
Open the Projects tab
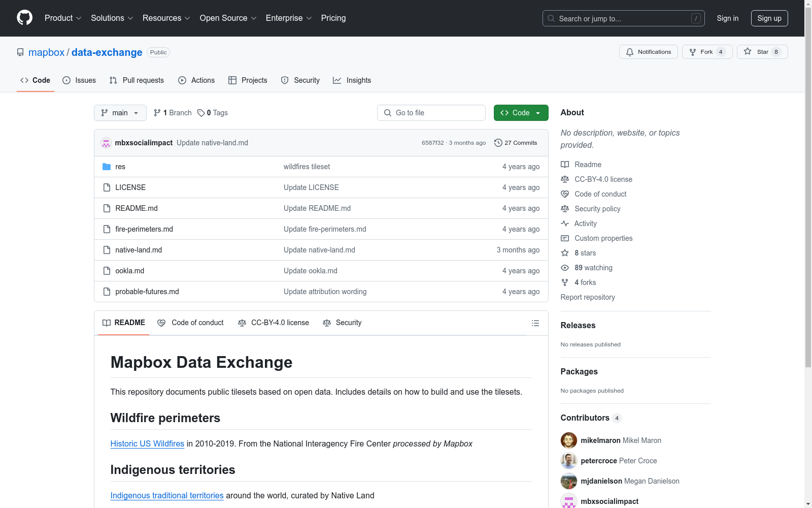point(248,80)
